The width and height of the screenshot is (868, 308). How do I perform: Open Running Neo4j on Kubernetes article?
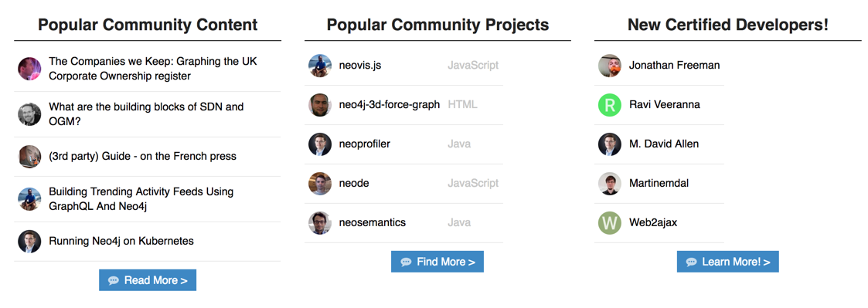coord(121,242)
